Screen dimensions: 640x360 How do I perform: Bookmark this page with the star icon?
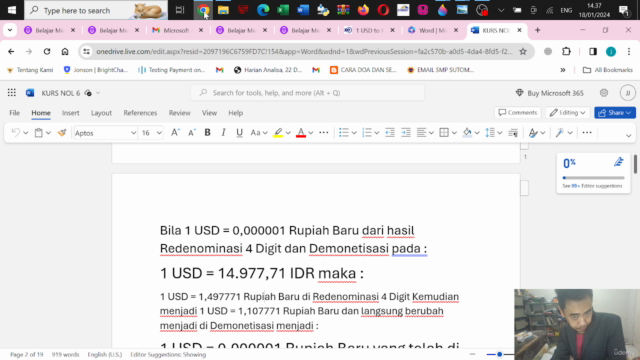(x=523, y=51)
